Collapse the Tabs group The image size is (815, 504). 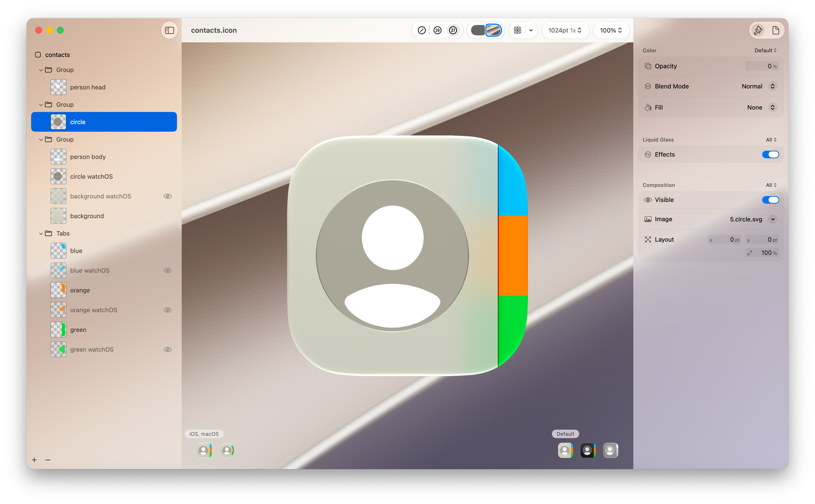point(41,234)
